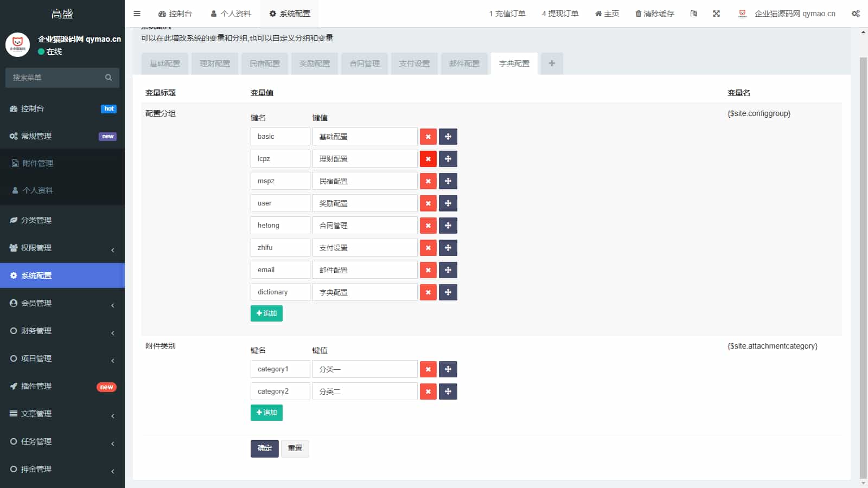868x488 pixels.
Task: Delete the lcpz config row
Action: 428,159
